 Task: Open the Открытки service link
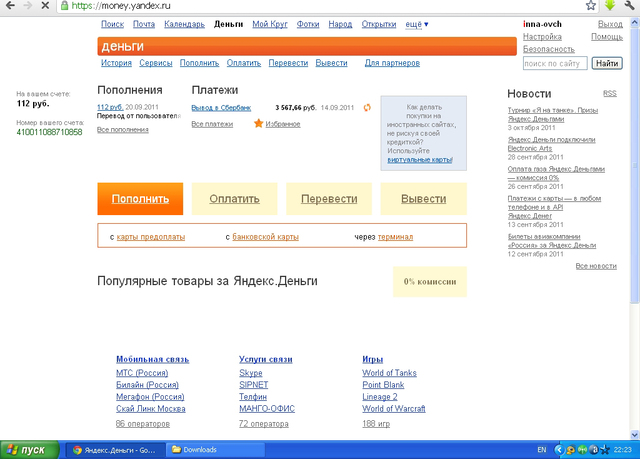coord(379,24)
